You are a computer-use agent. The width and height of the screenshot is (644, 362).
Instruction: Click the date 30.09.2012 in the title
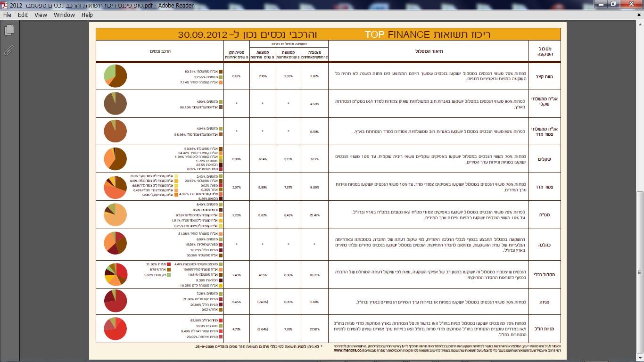tap(203, 34)
